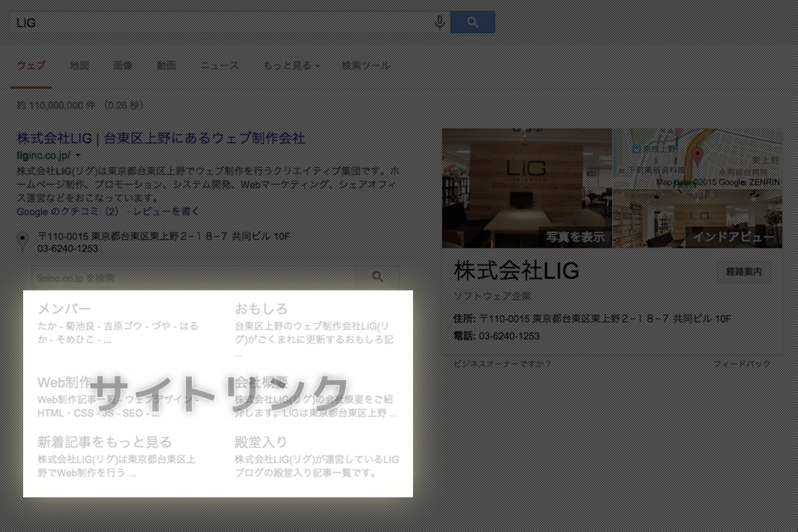Click the ソフトウェア企業 category text
This screenshot has width=798, height=532.
click(x=492, y=296)
